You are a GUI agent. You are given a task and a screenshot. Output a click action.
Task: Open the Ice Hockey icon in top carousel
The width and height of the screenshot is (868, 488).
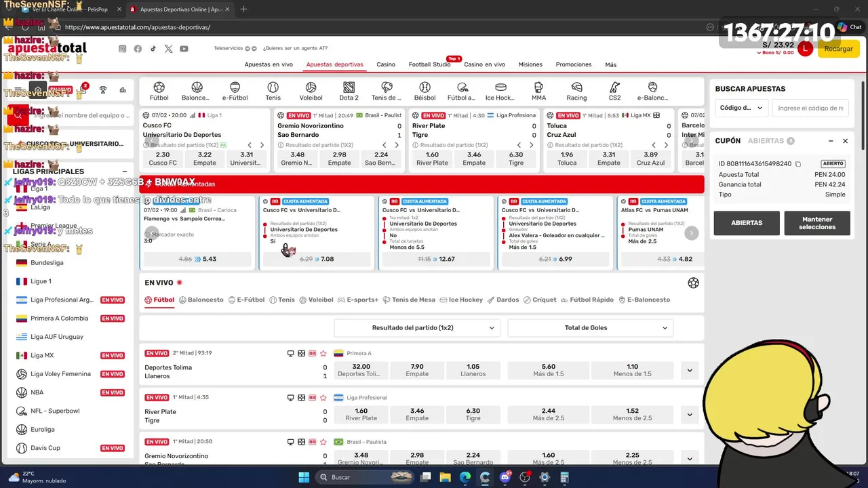click(x=500, y=91)
